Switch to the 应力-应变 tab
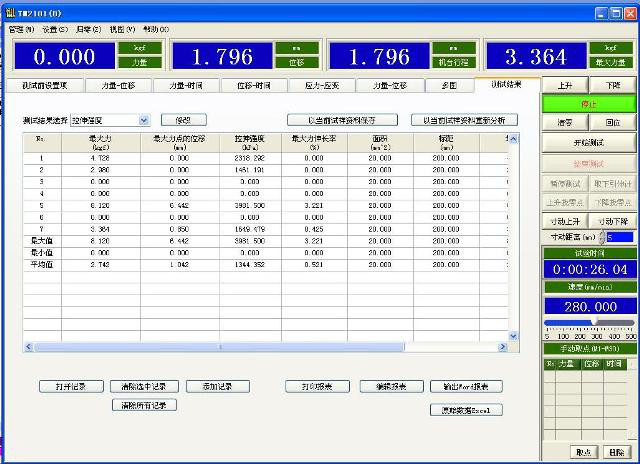This screenshot has width=640, height=464. click(x=322, y=86)
